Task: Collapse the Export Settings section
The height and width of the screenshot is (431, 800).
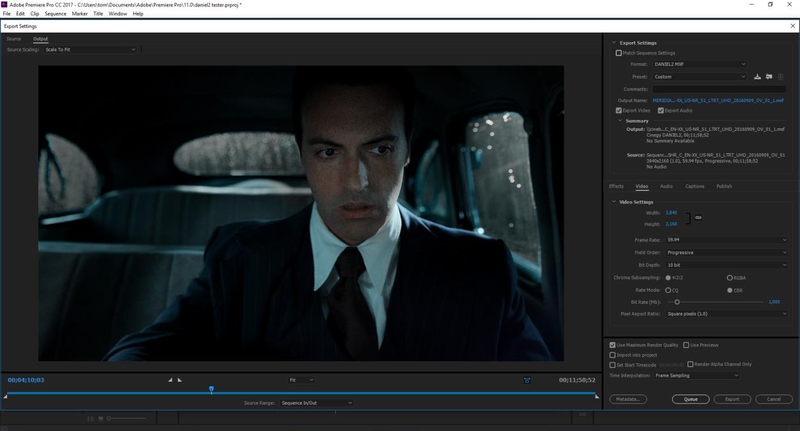Action: click(x=614, y=43)
